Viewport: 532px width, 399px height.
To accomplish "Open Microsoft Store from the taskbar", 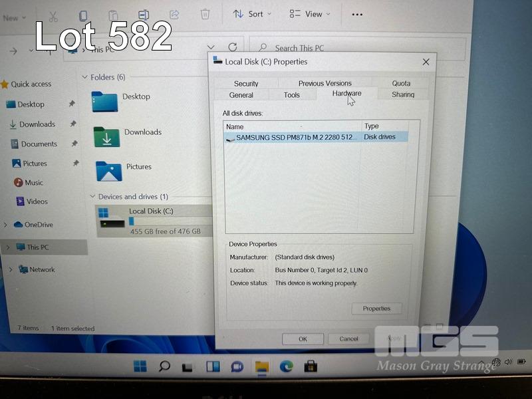I will tap(311, 366).
